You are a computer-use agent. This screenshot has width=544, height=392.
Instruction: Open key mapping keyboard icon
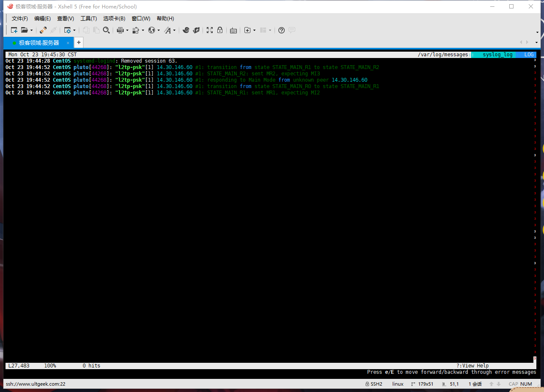tap(233, 30)
